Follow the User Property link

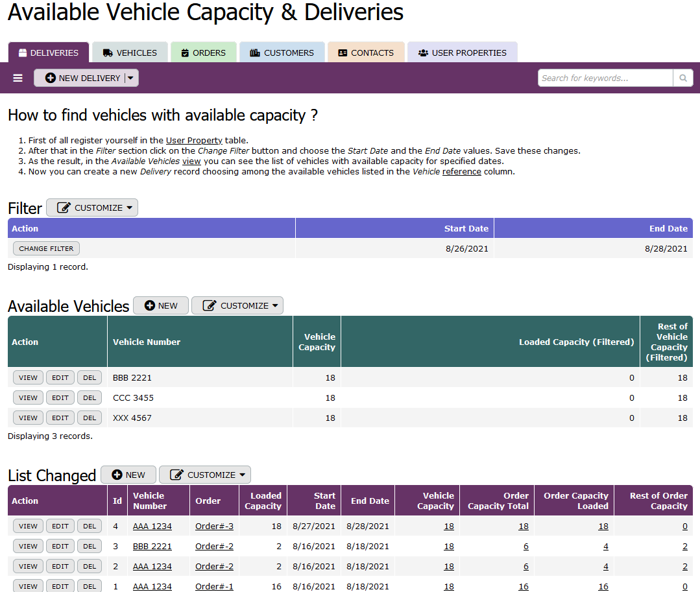pos(194,140)
